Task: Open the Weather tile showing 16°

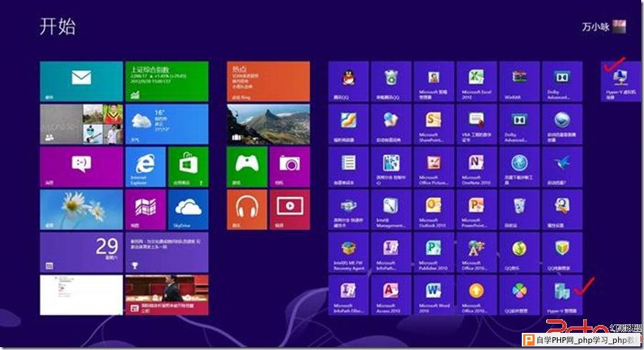Action: [x=167, y=124]
